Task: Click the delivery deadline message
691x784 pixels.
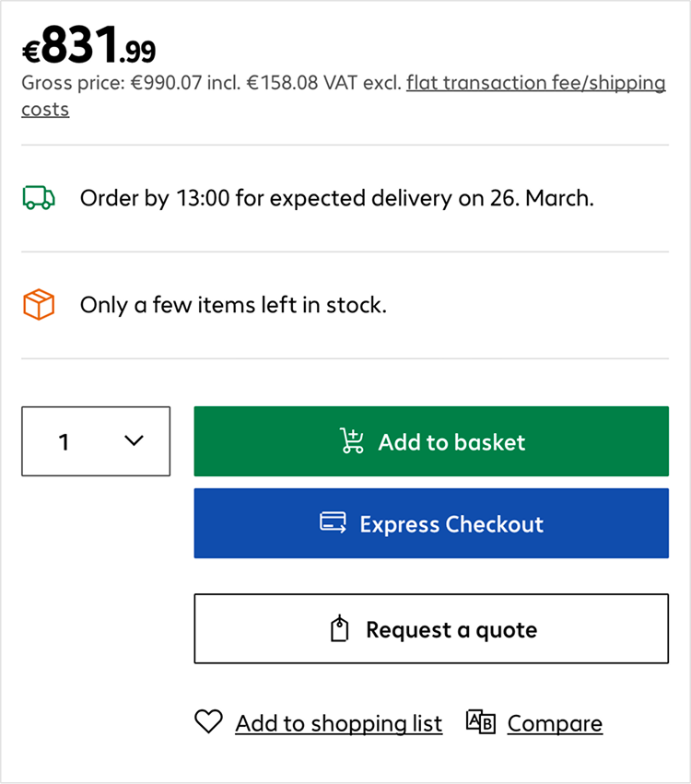Action: 337,197
